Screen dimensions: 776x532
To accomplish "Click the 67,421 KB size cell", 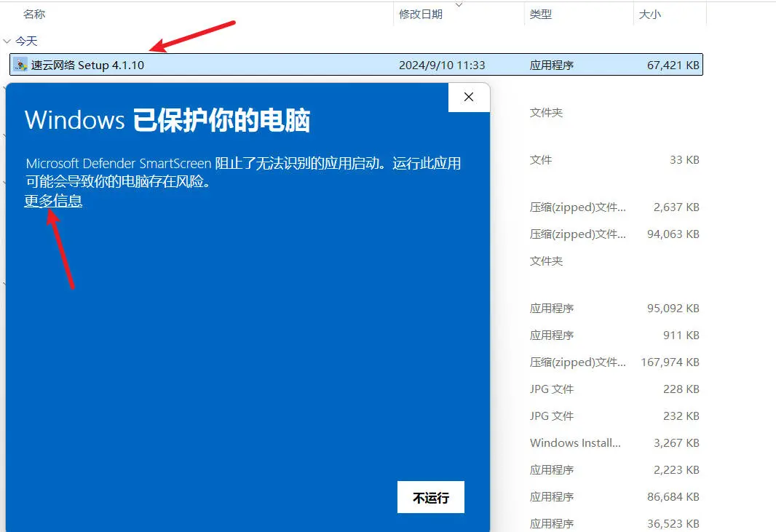I will coord(673,65).
